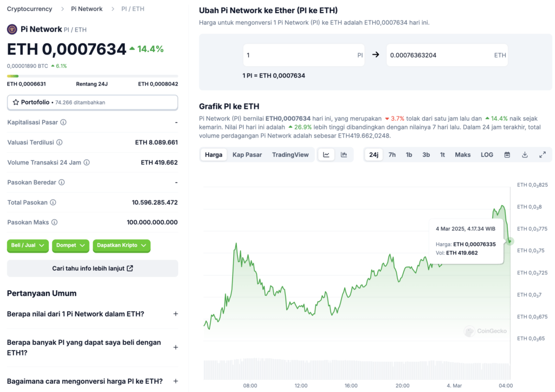This screenshot has width=555, height=392.
Task: Set chart range to 1t
Action: (x=442, y=155)
